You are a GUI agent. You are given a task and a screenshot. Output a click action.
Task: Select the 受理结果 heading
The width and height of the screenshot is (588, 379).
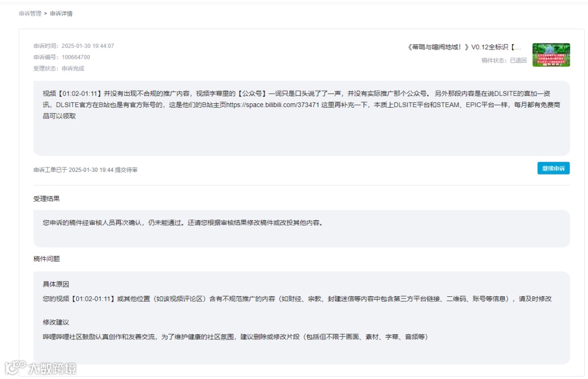(46, 198)
